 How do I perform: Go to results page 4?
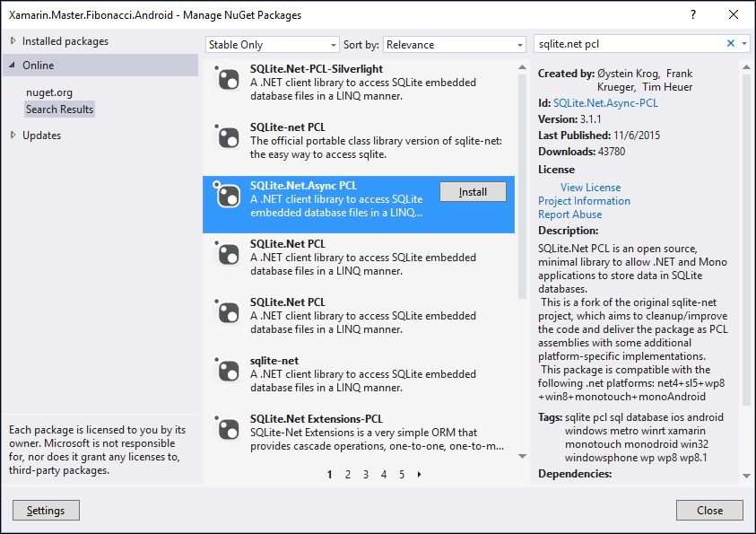pos(384,474)
